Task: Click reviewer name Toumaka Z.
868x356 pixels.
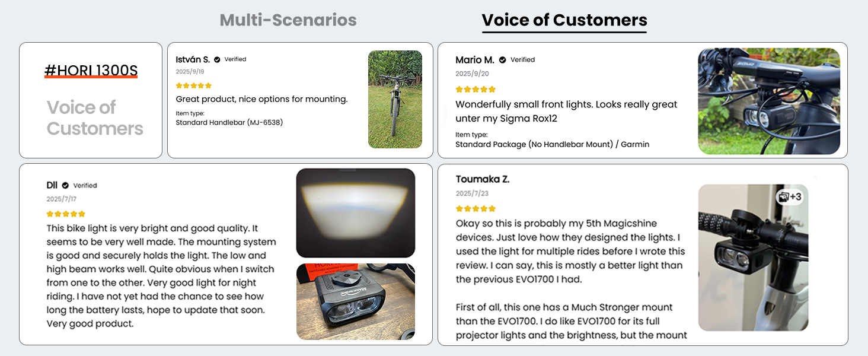Action: tap(483, 179)
